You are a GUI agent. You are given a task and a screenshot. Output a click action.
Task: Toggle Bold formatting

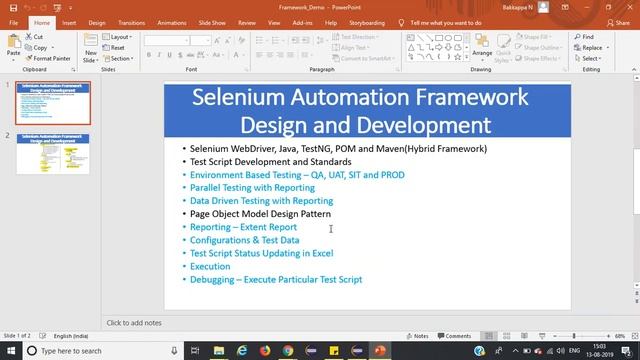(x=149, y=55)
